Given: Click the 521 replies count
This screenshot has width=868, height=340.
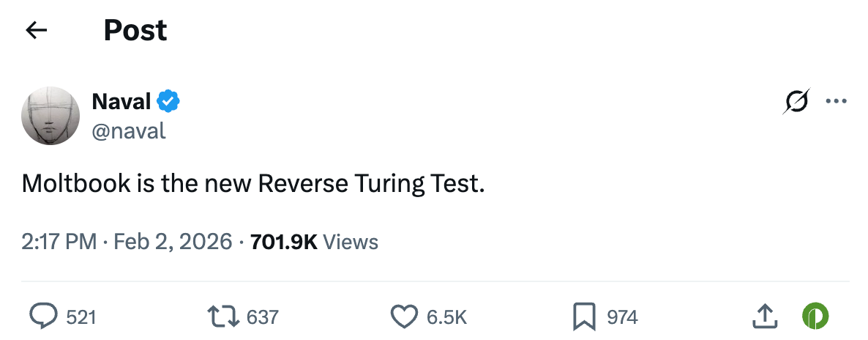Looking at the screenshot, I should click(x=81, y=317).
